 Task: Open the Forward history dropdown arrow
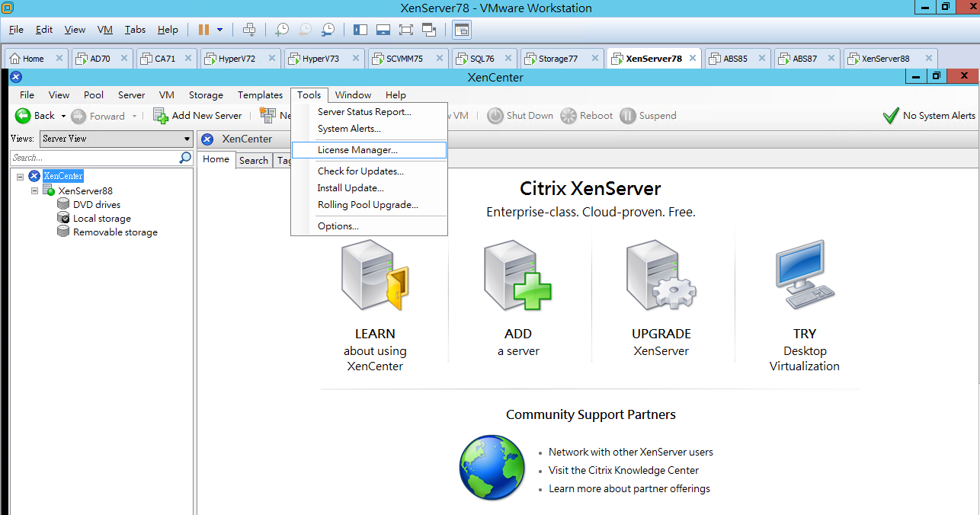pos(135,116)
